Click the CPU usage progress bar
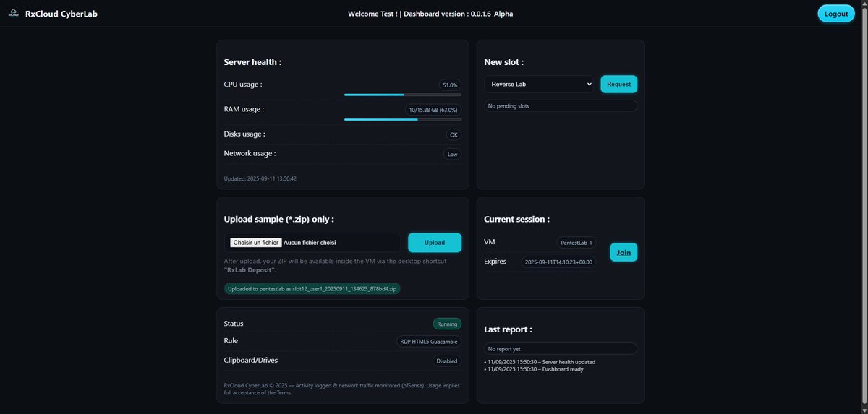 pos(403,95)
